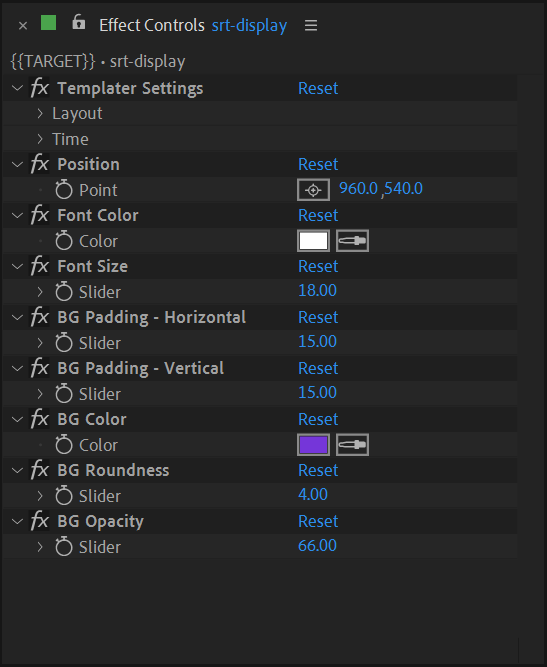Disable the BG Opacity fx effect switch
547x667 pixels.
[40, 521]
